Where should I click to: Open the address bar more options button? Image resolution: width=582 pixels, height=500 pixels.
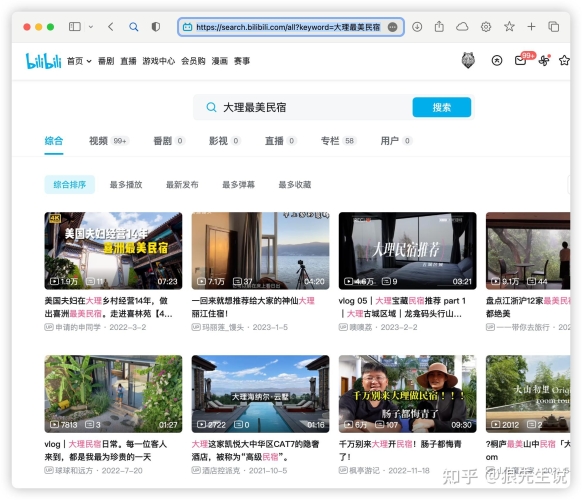pos(392,27)
